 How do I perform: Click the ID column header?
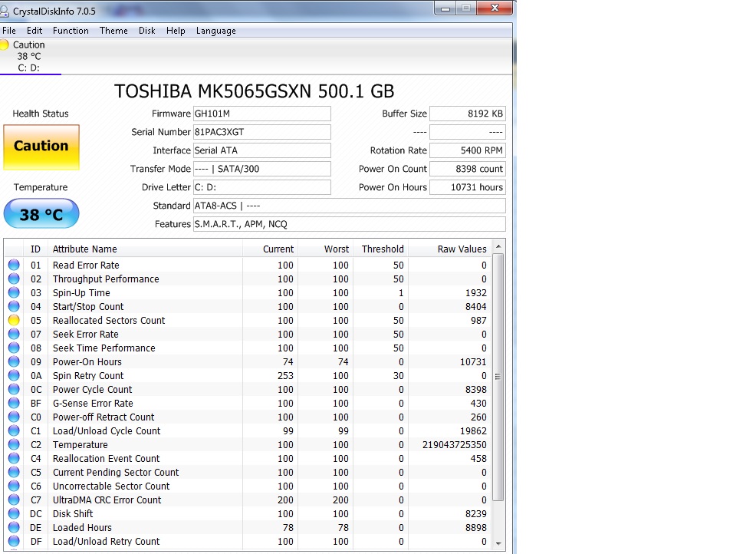[36, 249]
